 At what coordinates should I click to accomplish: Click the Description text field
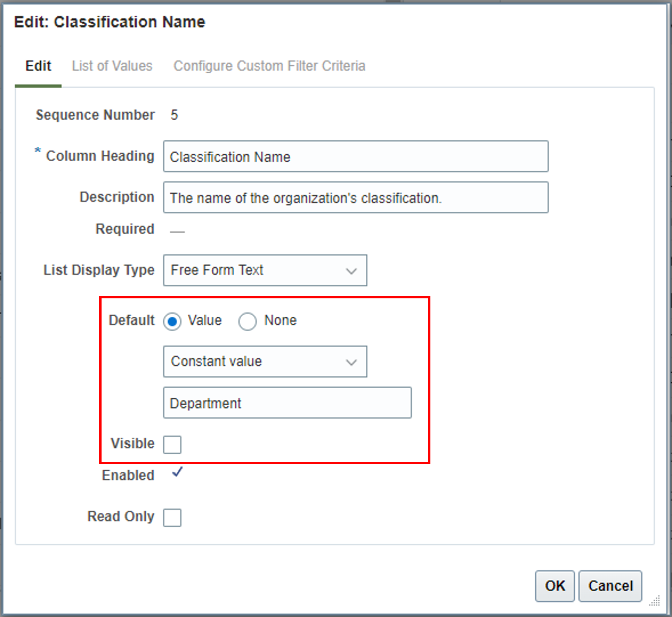click(355, 198)
